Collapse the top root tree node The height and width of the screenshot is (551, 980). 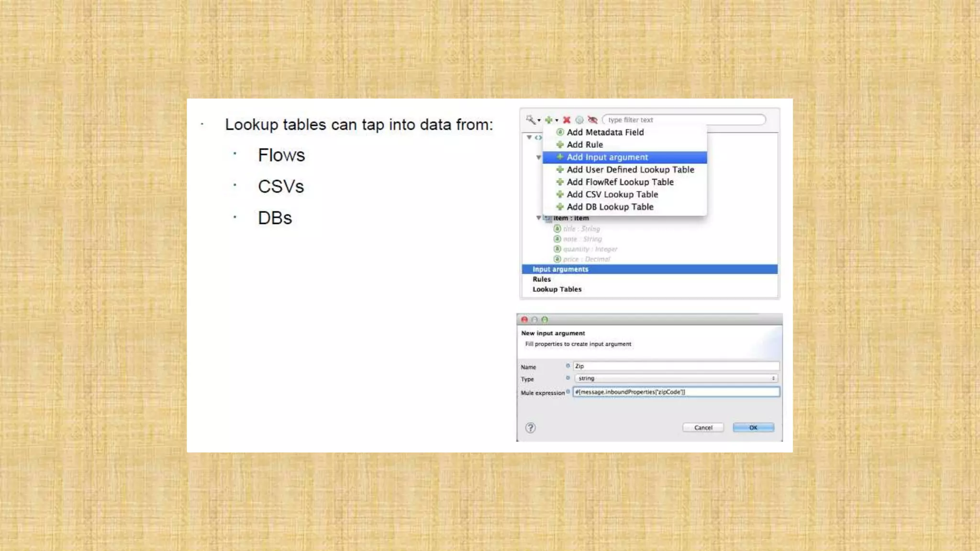[529, 137]
